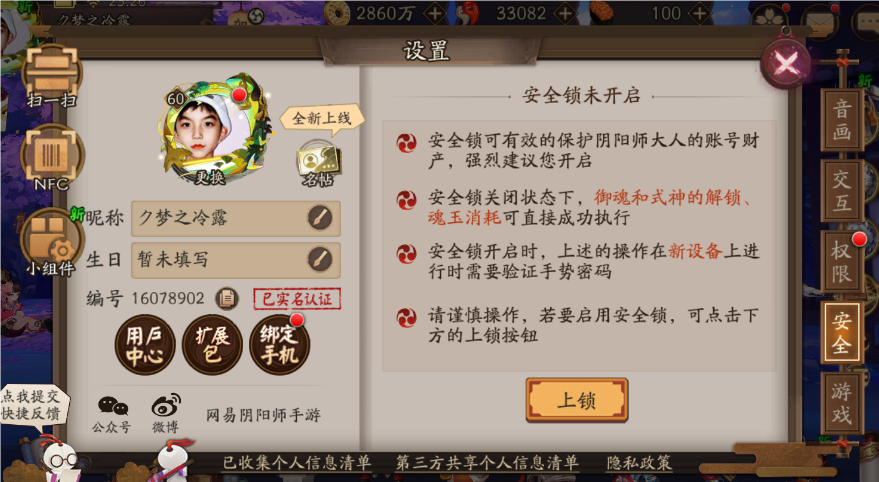Switch to the 交互 tab

click(841, 191)
